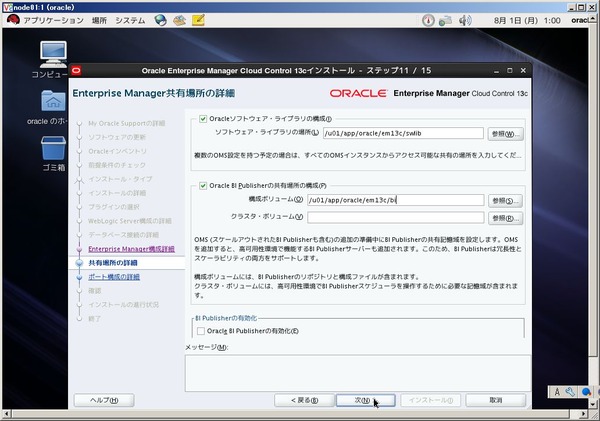Click the wrench tool icon in panel
Screen dimensions: 600x421
click(570, 392)
